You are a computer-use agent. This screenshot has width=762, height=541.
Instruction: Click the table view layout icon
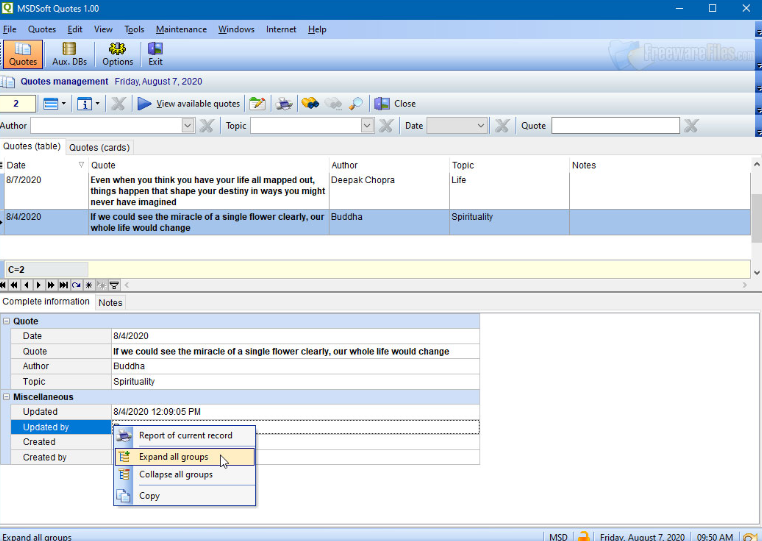tap(50, 104)
